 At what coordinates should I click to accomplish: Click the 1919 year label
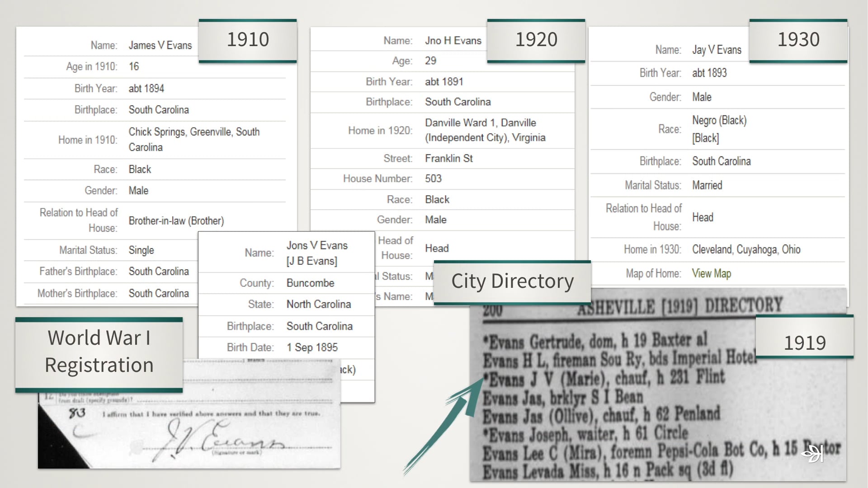[804, 343]
